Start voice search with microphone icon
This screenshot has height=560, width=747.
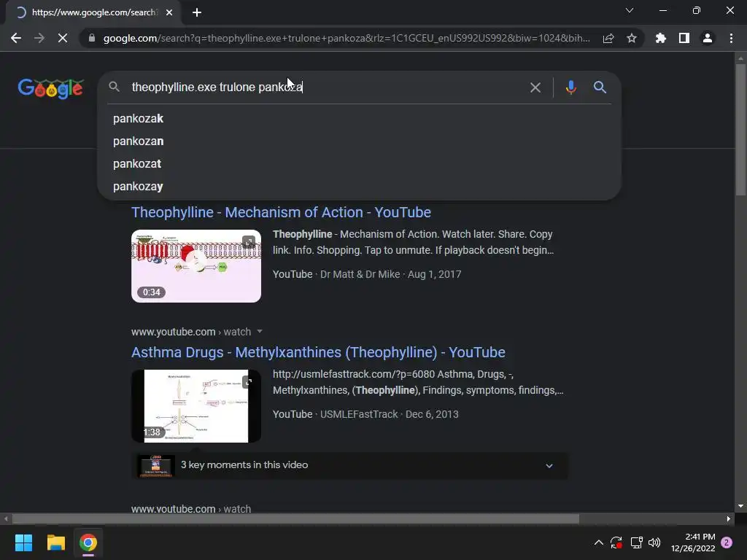[x=570, y=87]
